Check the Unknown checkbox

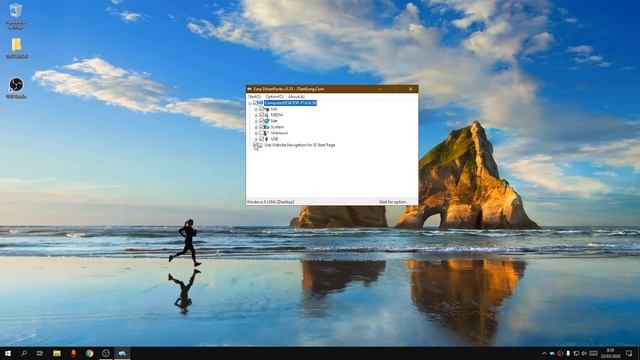tap(262, 133)
